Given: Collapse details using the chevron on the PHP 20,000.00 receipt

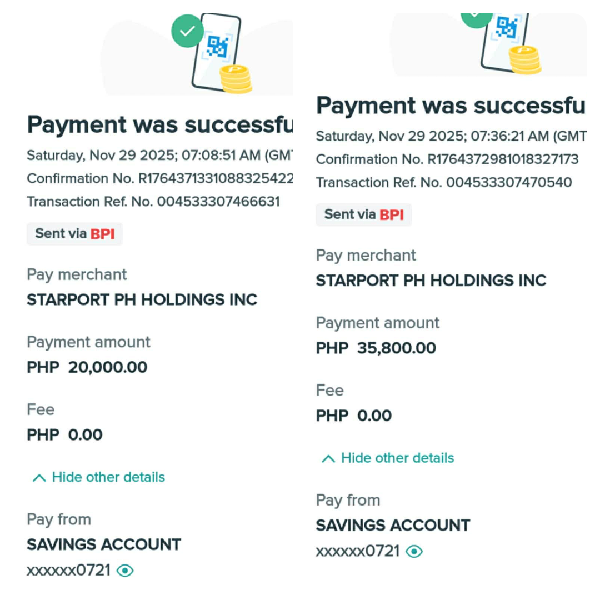Looking at the screenshot, I should pyautogui.click(x=39, y=478).
